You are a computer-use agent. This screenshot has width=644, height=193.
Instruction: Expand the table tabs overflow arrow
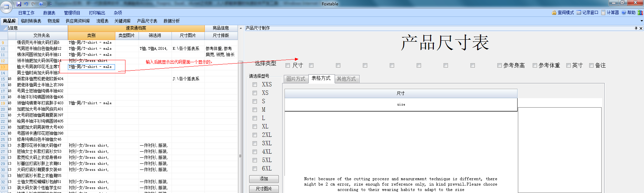[641, 21]
